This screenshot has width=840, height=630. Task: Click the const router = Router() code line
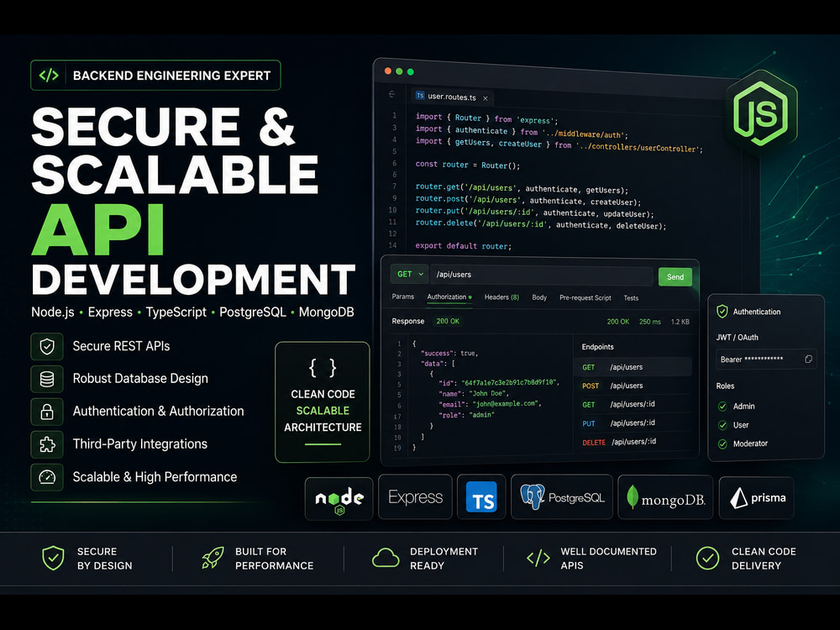(468, 165)
